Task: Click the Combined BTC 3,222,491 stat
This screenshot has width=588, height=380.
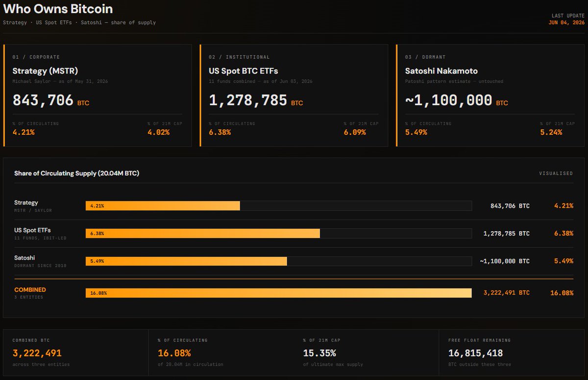Action: click(37, 353)
